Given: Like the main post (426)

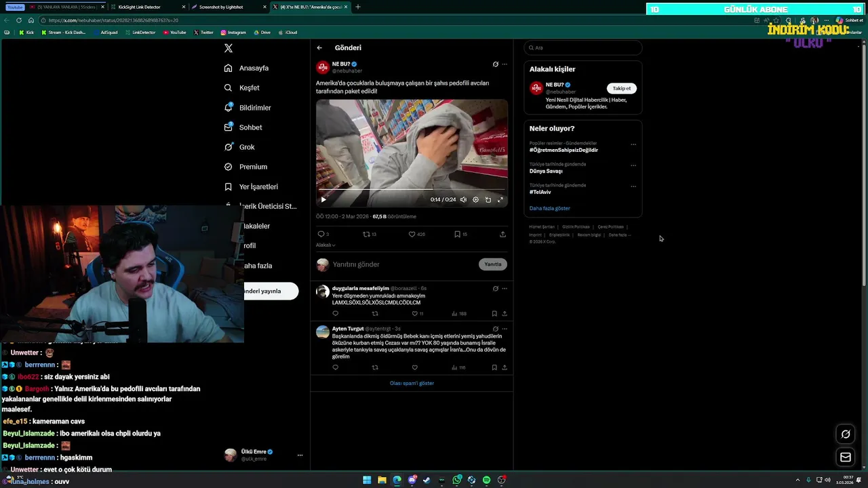Looking at the screenshot, I should coord(416,234).
